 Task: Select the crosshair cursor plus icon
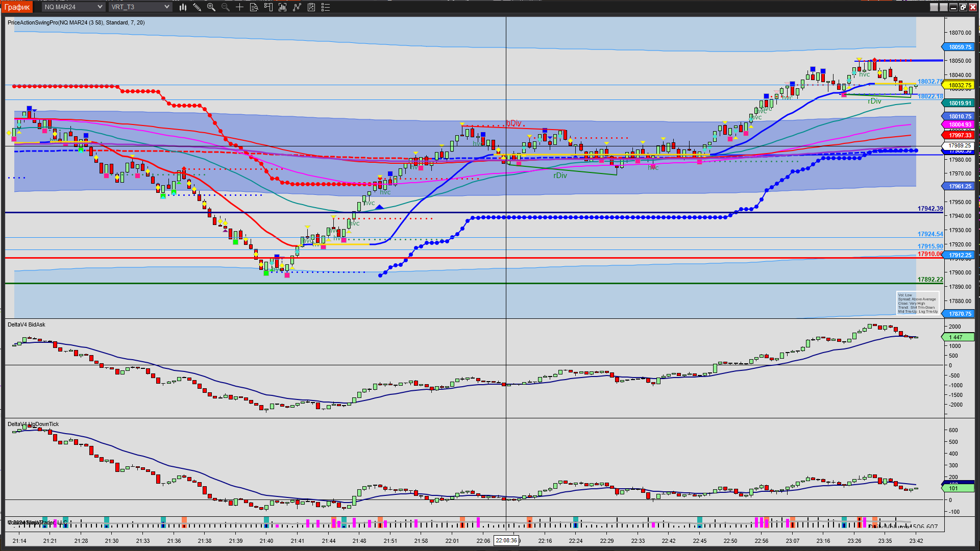[x=239, y=7]
